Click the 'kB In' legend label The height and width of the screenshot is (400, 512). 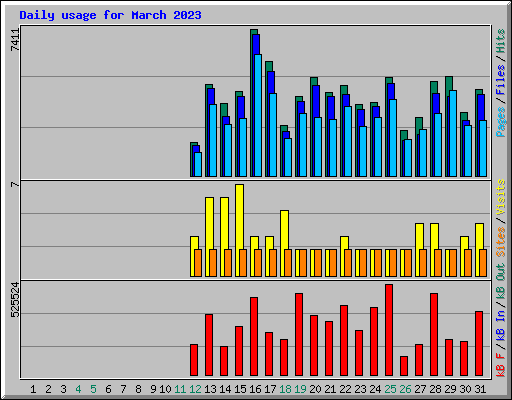500,325
